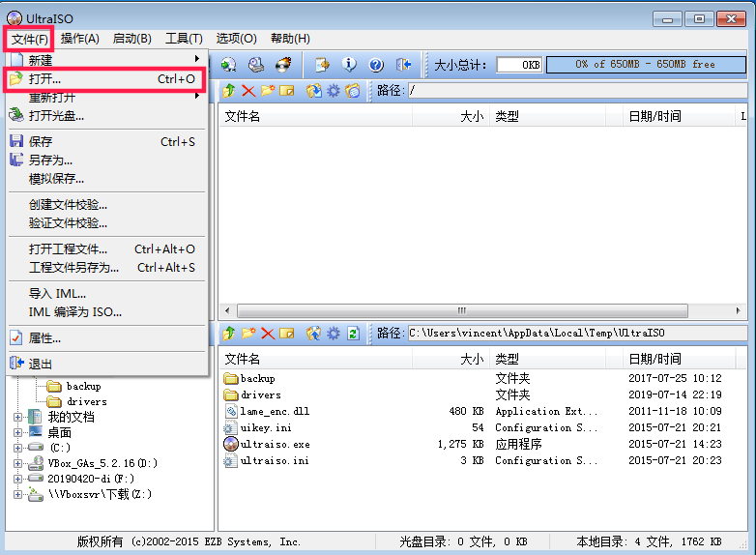The image size is (756, 555).
Task: Create new folder in local pane toolbar
Action: pos(248,334)
